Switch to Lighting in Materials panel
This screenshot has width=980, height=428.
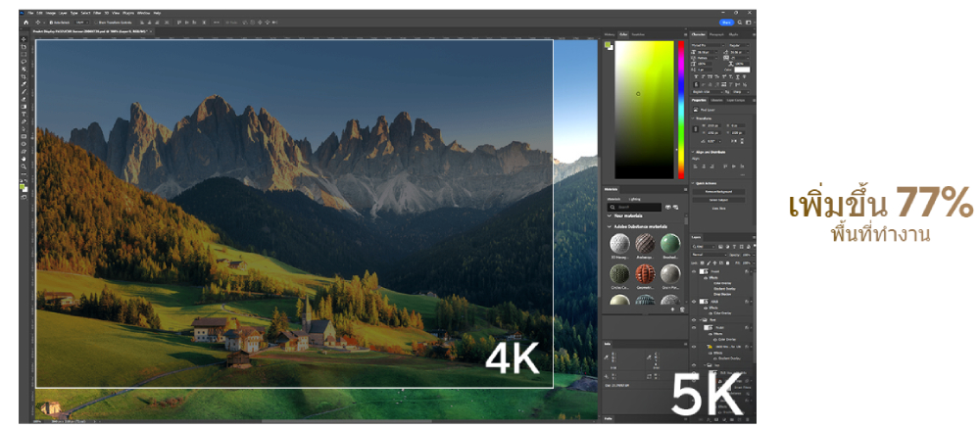click(x=634, y=200)
